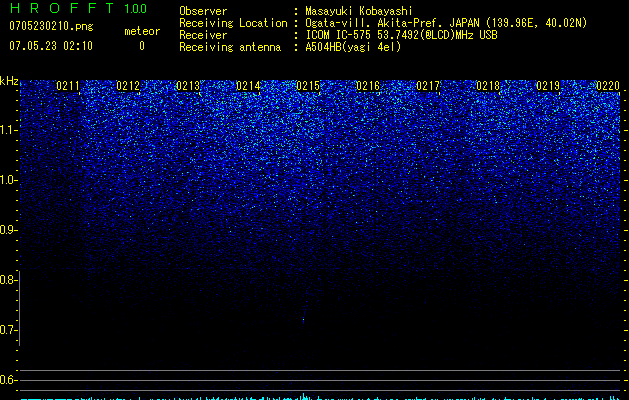Click the kHz axis unit label
This screenshot has width=629, height=400.
tap(9, 81)
